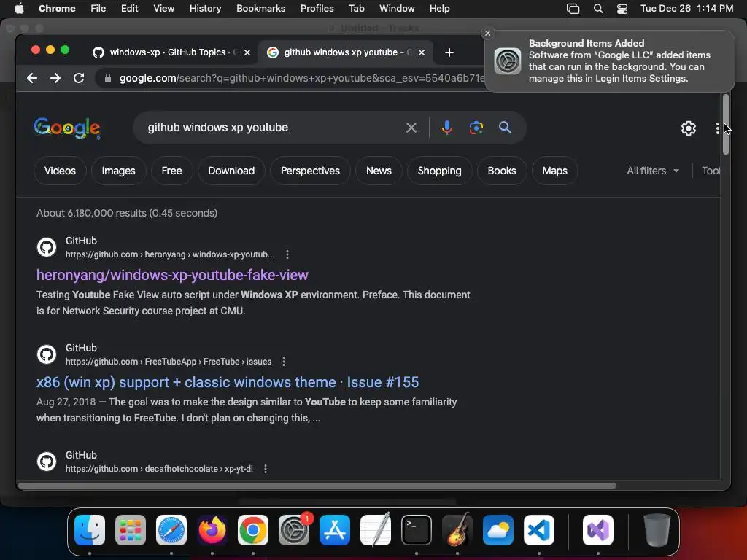This screenshot has height=560, width=747.
Task: Click the padlock site info icon
Action: pyautogui.click(x=108, y=78)
